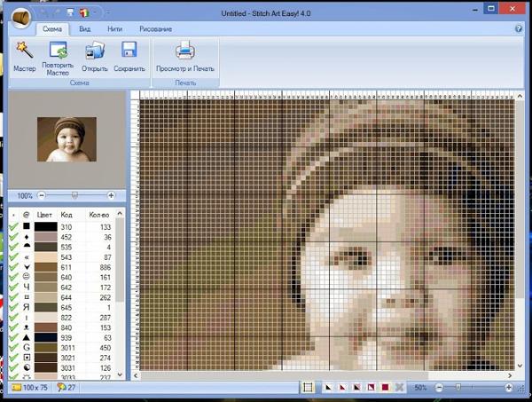Sort thread list by Код column header
The image size is (532, 402).
click(x=65, y=215)
